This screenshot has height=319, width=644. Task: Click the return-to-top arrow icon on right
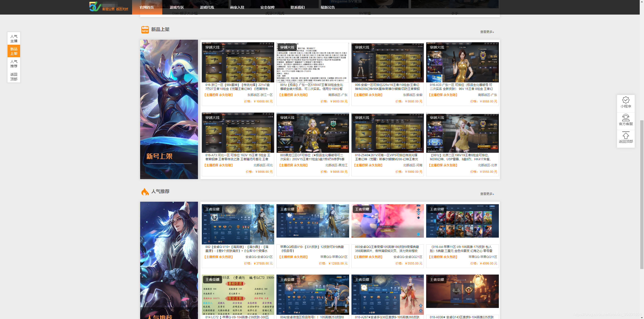[x=626, y=135]
